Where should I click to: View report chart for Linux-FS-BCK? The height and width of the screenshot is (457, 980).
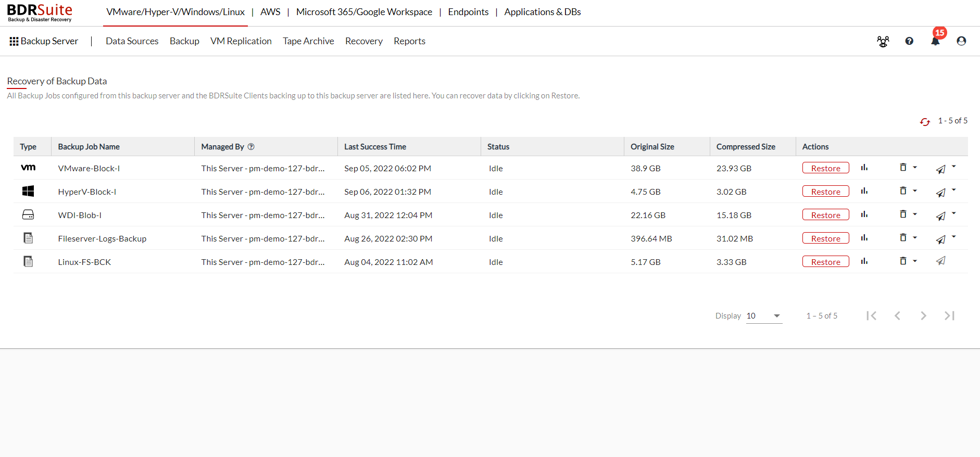[x=864, y=261]
